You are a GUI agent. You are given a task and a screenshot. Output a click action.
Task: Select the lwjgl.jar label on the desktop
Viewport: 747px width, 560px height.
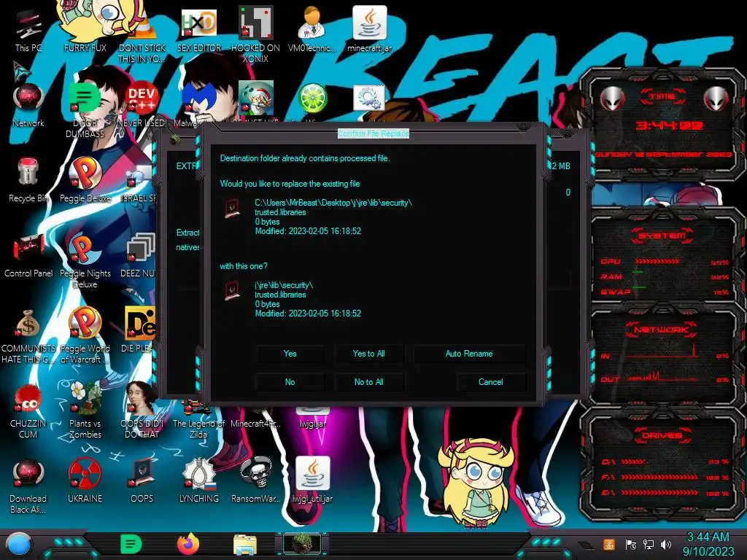pyautogui.click(x=312, y=424)
